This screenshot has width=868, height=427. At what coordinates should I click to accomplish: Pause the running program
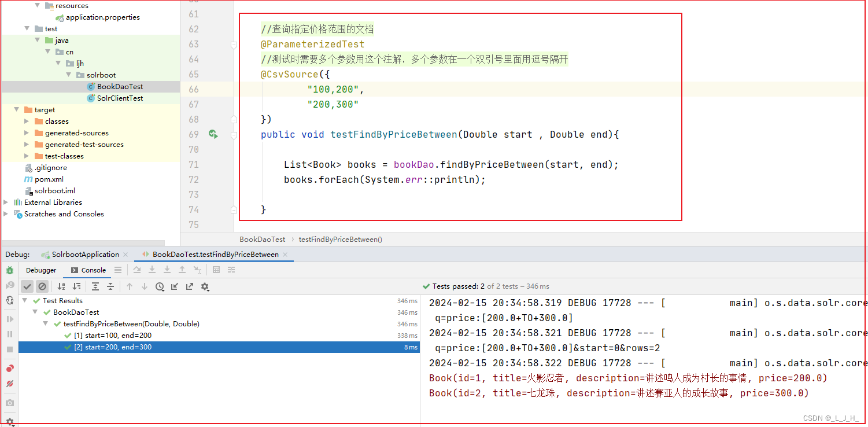(9, 333)
